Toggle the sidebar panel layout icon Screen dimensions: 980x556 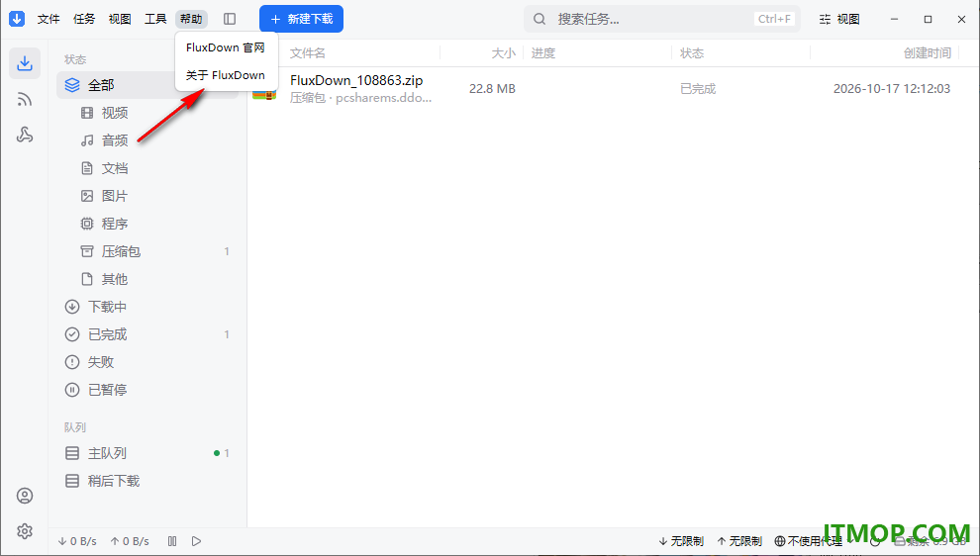pyautogui.click(x=230, y=19)
